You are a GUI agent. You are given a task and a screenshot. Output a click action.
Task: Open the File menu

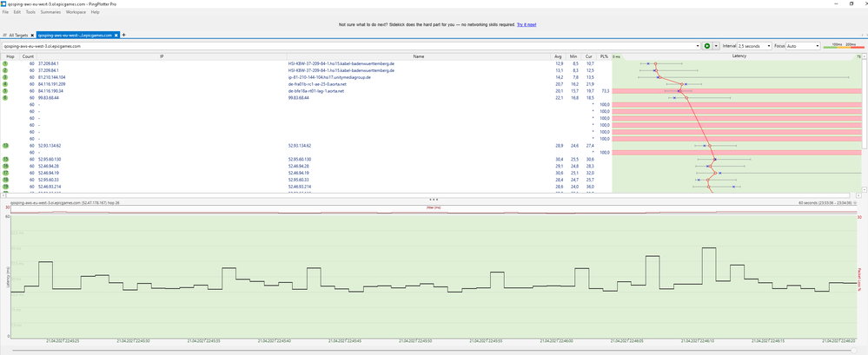click(x=5, y=11)
